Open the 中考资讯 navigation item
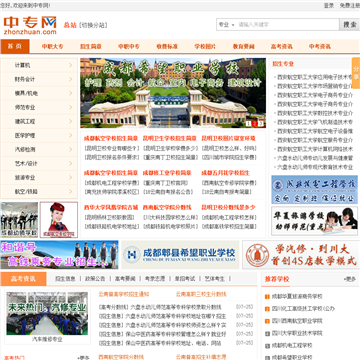This screenshot has width=360, height=360. 320,47
